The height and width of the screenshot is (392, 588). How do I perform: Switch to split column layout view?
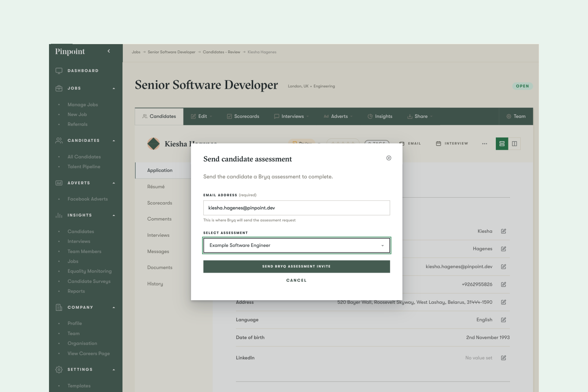tap(514, 144)
